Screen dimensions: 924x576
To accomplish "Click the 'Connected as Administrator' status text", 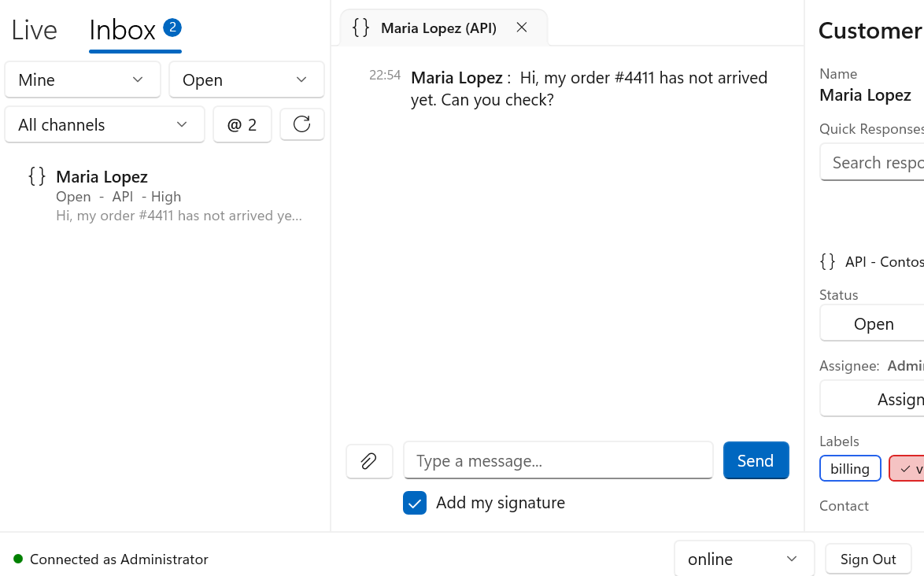I will pos(119,559).
